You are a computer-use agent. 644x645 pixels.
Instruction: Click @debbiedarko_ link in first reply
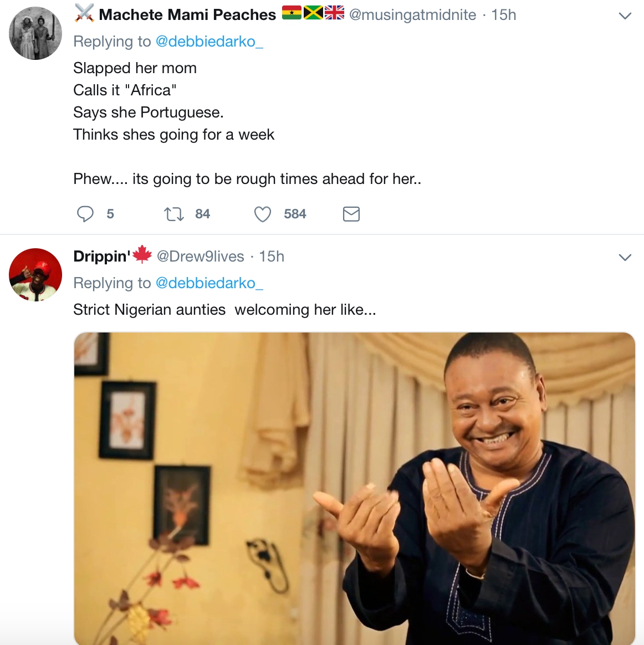tap(209, 42)
